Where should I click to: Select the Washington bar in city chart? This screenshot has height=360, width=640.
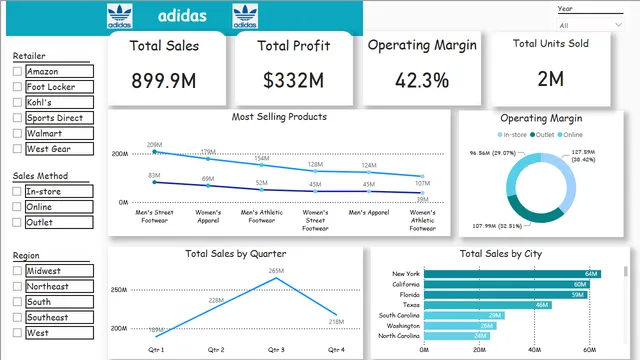pos(460,326)
